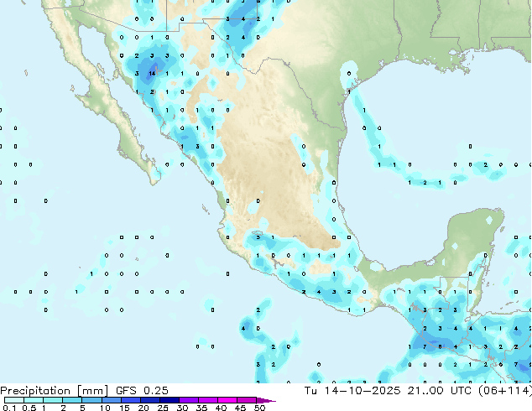
Task: Click the 5–10 mm legend color box
Action: pos(91,400)
